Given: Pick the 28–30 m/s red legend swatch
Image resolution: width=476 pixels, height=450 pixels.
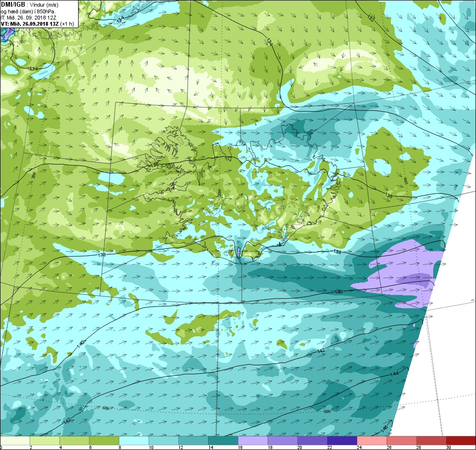Looking at the screenshot, I should pyautogui.click(x=432, y=440).
